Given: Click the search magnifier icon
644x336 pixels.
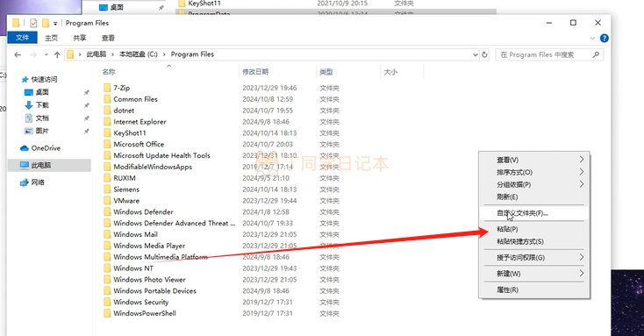Looking at the screenshot, I should click(596, 54).
